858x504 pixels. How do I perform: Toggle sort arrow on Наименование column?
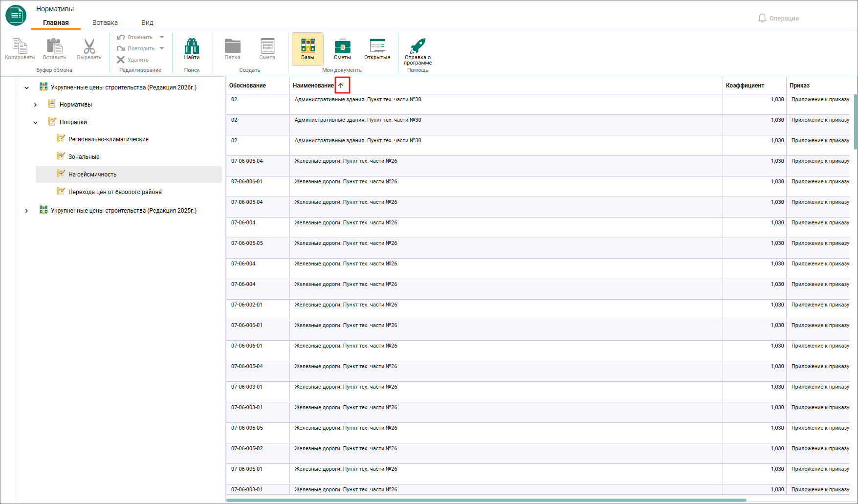(341, 86)
